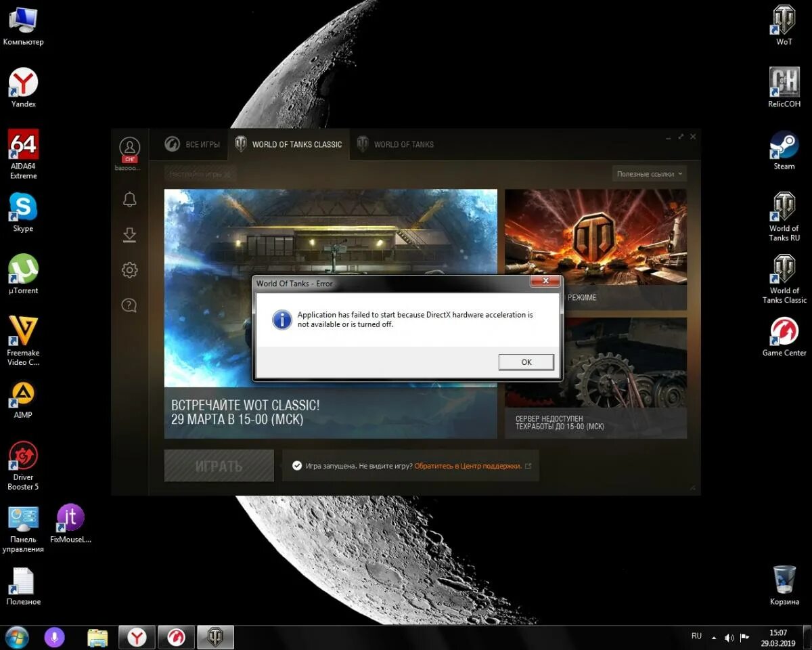
Task: Open World of Tanks Classic desktop shortcut
Action: pyautogui.click(x=784, y=279)
